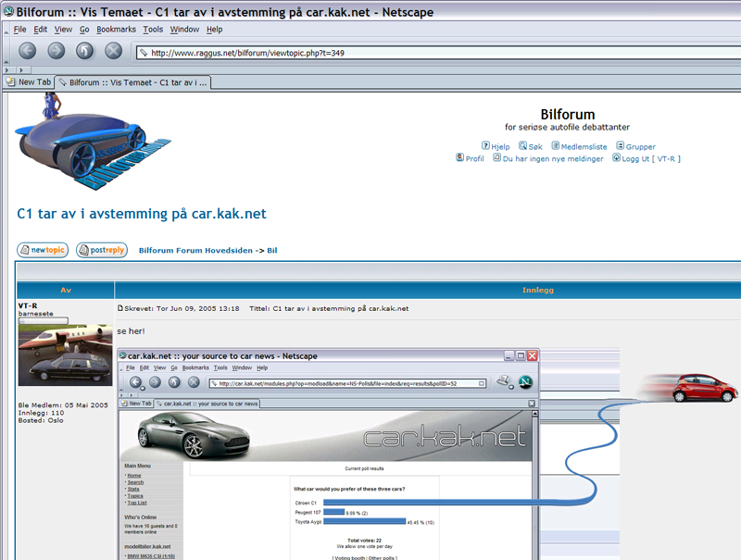Click 'Ble Medlem: 05 Mai 2005' text
Viewport: 741px width, 560px height.
63,405
